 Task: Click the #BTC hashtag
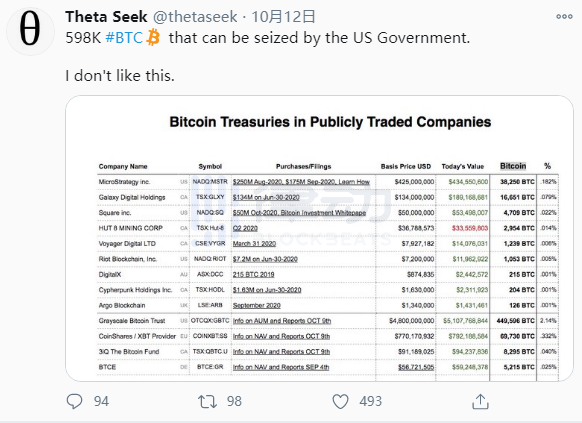(x=124, y=38)
